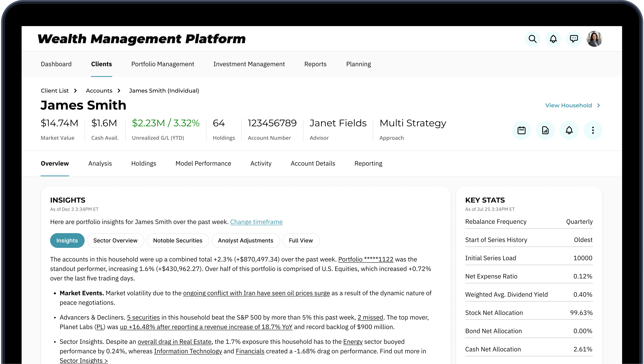The image size is (644, 364).
Task: Click Cash Net Allocation 2.61% value
Action: 583,349
